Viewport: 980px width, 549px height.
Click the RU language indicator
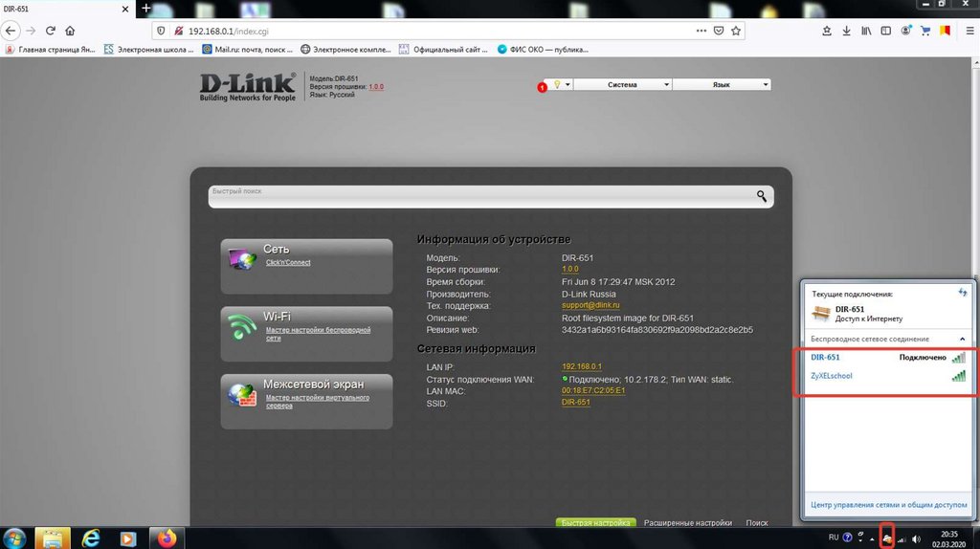834,538
